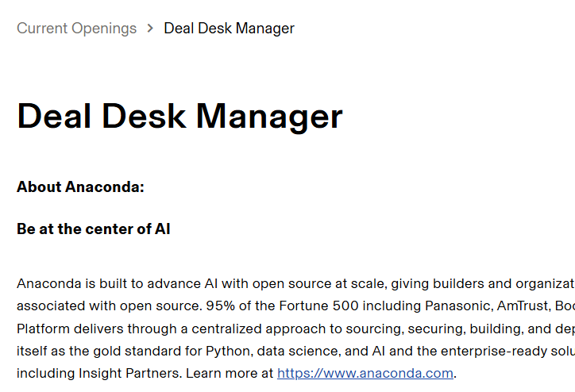Click the breadcrumb chevron separator arrow
The width and height of the screenshot is (575, 392).
click(150, 29)
